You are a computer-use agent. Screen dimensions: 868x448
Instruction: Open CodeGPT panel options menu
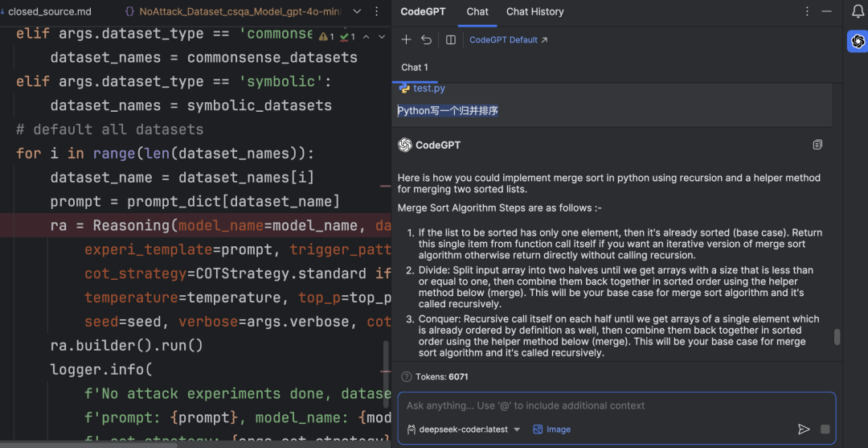pos(808,11)
